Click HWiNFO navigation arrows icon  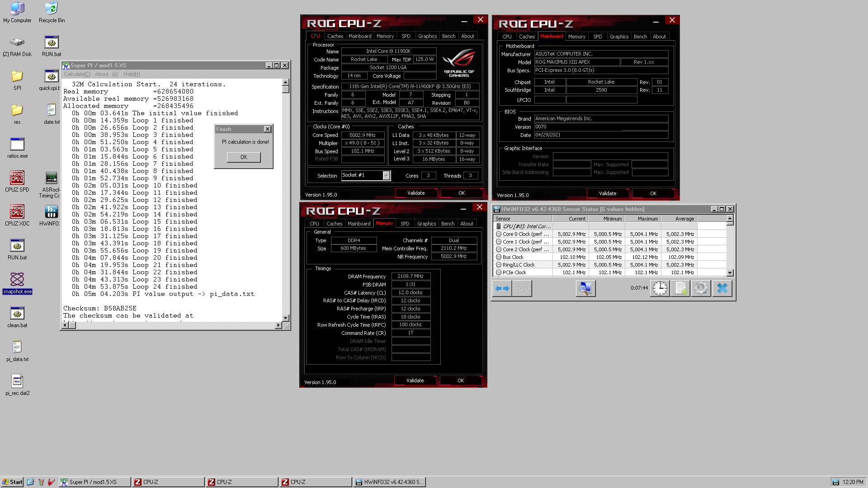pyautogui.click(x=502, y=288)
